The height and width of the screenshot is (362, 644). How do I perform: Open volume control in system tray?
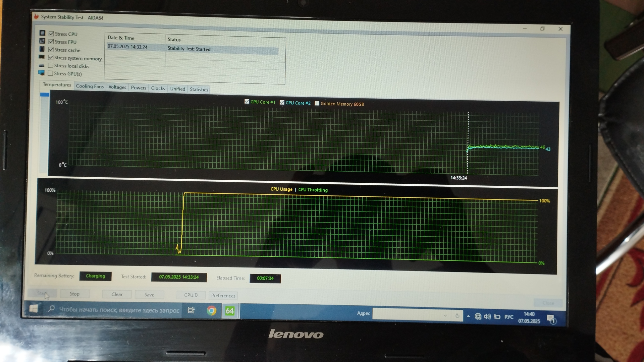(487, 316)
